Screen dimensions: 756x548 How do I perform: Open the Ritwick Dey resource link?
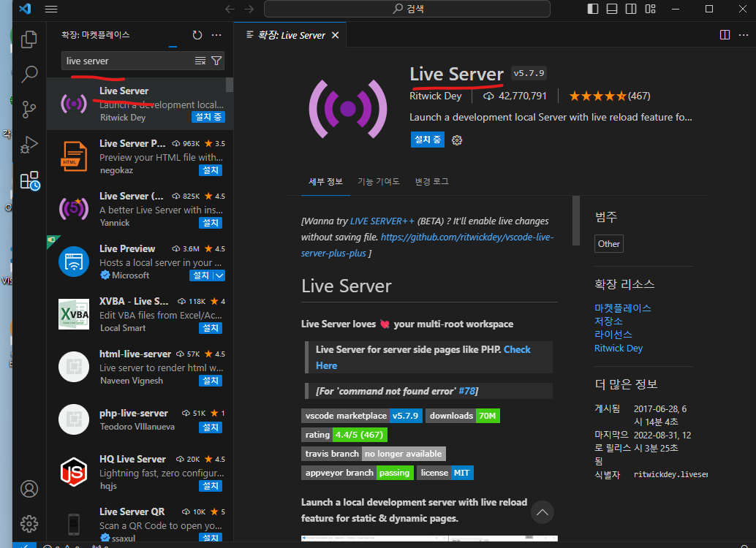pyautogui.click(x=618, y=348)
